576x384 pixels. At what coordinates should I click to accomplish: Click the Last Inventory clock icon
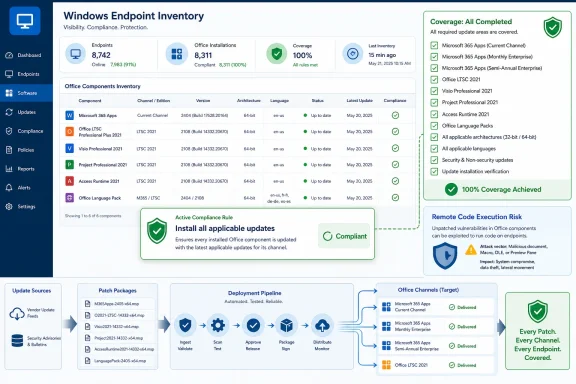pyautogui.click(x=353, y=54)
